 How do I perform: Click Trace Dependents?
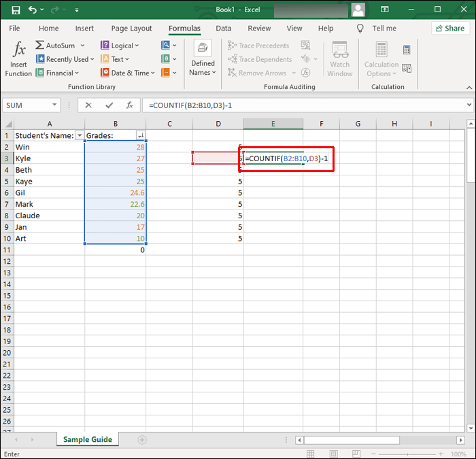tap(260, 59)
